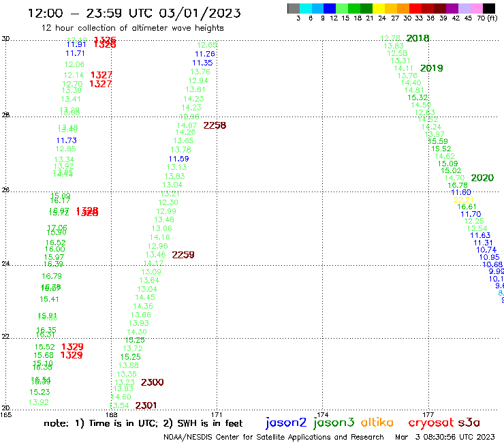Select the value "15.68" in the left track
Viewport: 504px width, 443px height.
coord(44,355)
